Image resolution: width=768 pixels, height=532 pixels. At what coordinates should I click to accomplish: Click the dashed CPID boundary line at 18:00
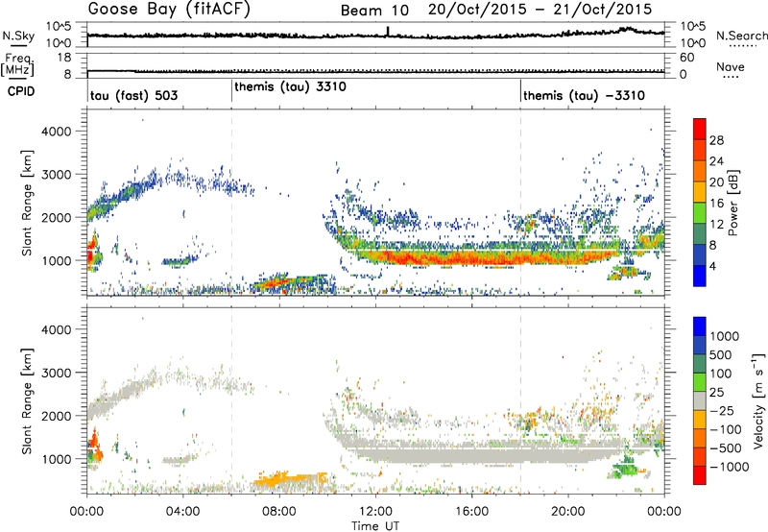click(x=520, y=203)
